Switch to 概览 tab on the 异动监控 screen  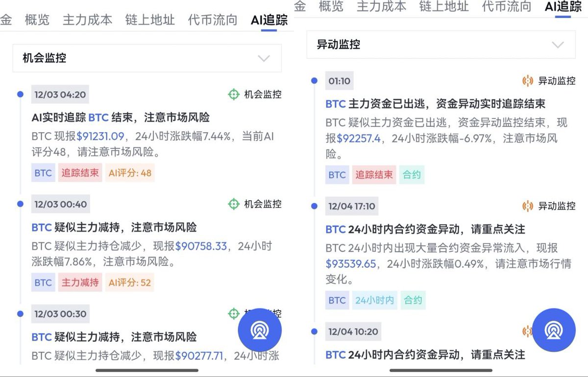(331, 6)
